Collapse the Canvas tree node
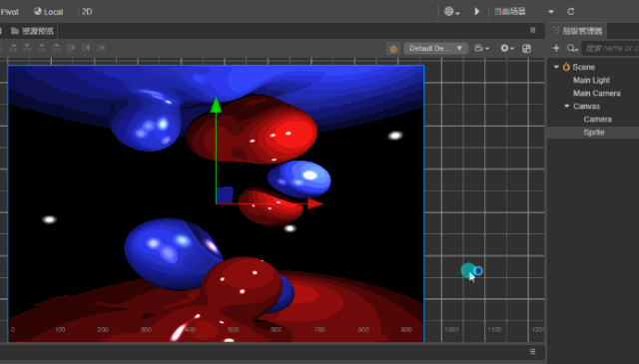This screenshot has width=639, height=364. 567,106
